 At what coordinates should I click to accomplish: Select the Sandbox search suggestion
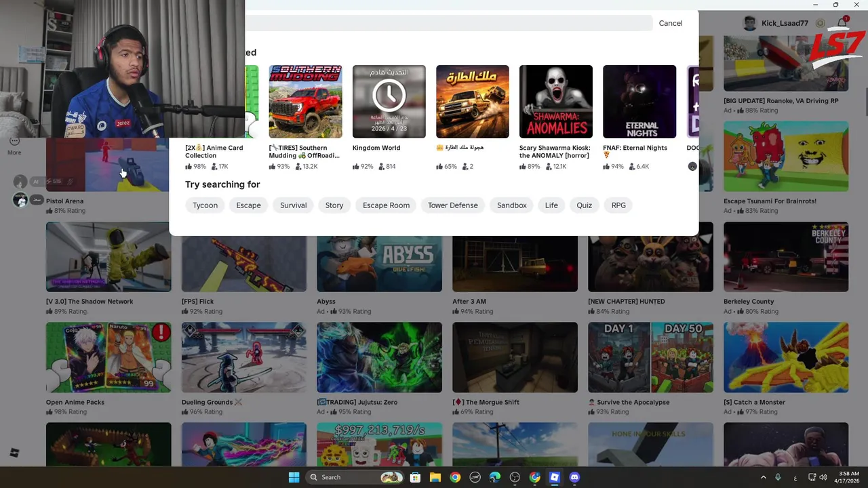[512, 205]
